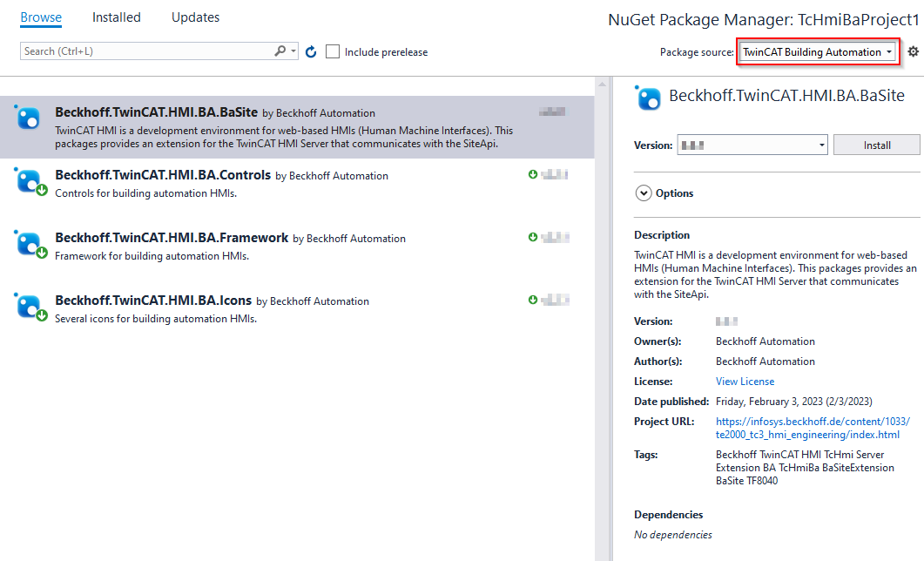This screenshot has width=924, height=561.
Task: Click the BaSite icon in details pane
Action: pyautogui.click(x=648, y=98)
